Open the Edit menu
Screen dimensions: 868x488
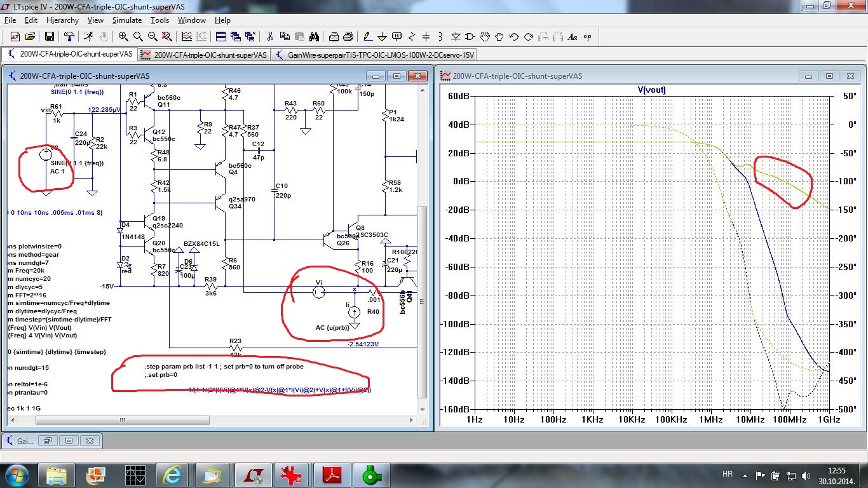coord(31,20)
